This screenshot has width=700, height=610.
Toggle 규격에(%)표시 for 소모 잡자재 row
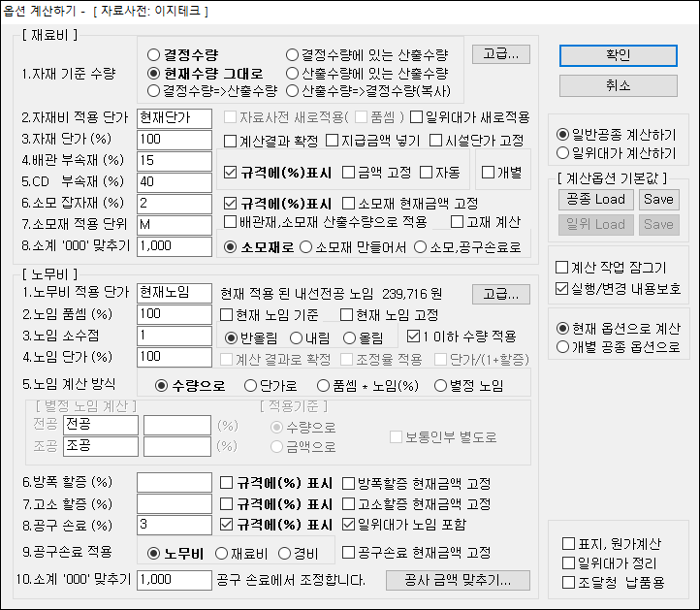(x=277, y=204)
